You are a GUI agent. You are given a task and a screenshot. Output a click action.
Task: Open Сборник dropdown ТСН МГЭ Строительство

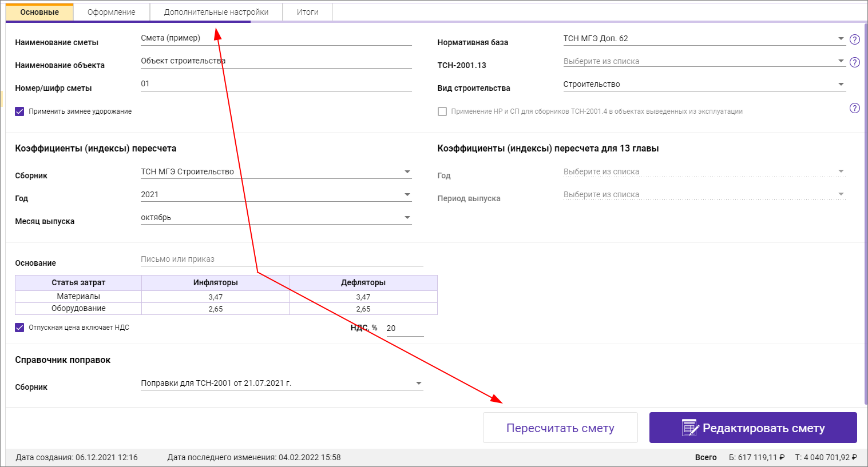(x=276, y=171)
